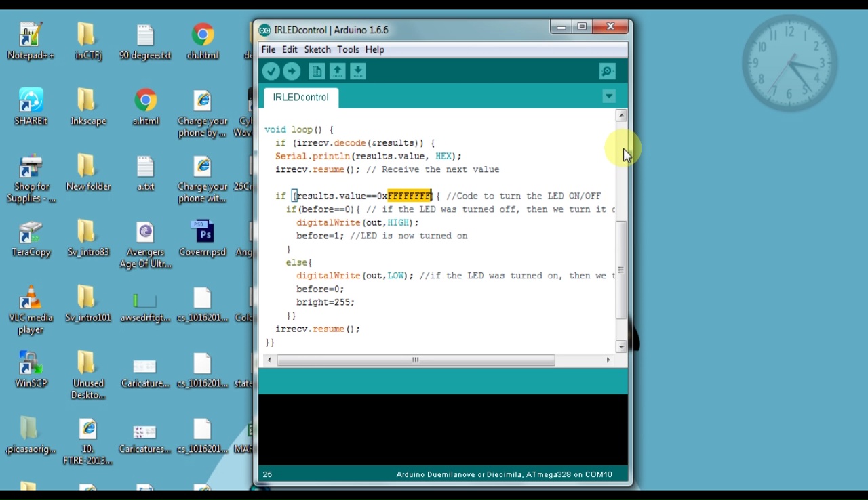Screen dimensions: 868x500
Task: Click the void loop() line
Action: click(x=299, y=129)
